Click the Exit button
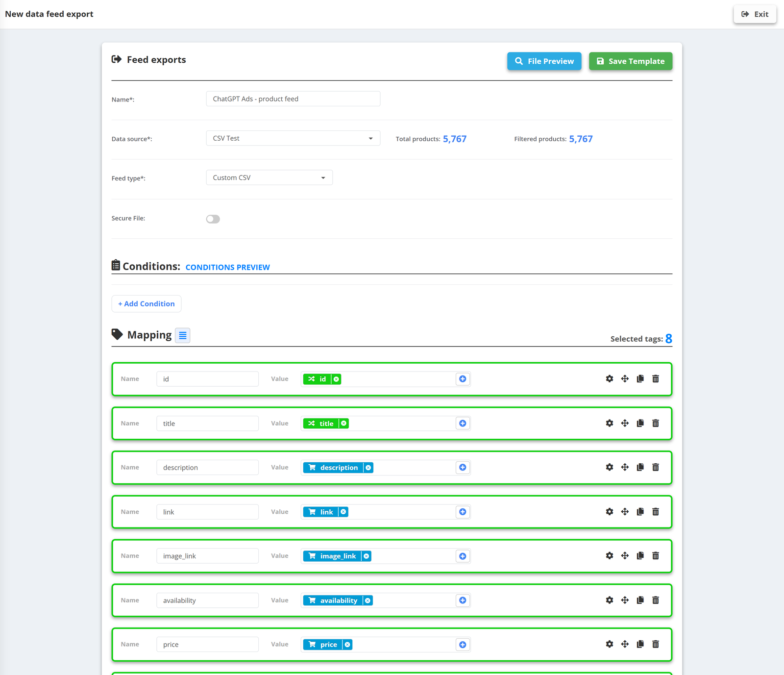 755,14
